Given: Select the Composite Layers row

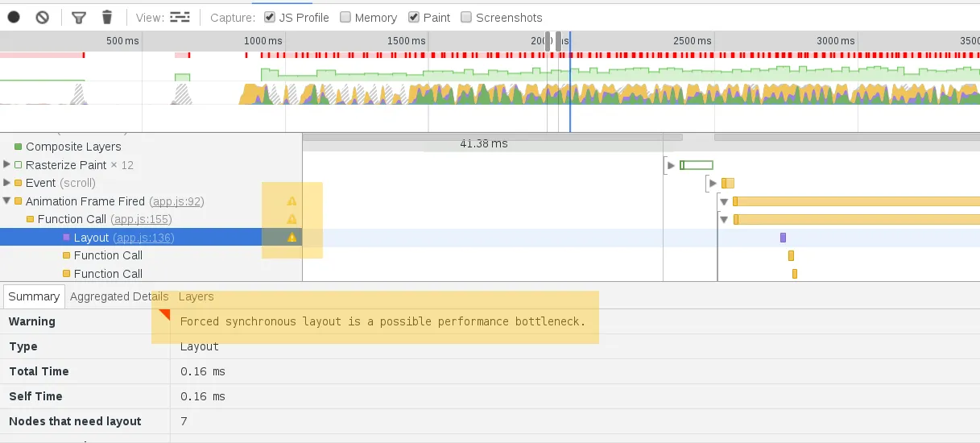Looking at the screenshot, I should tap(151, 147).
